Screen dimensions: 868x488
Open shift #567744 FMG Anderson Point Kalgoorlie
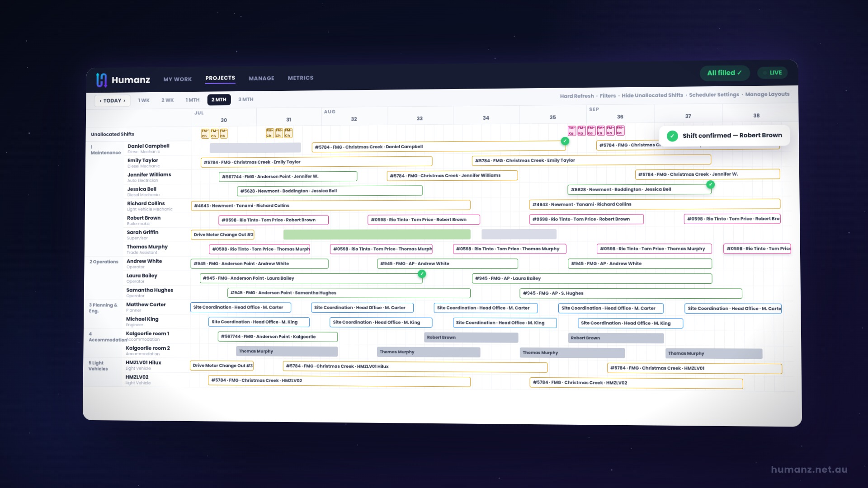pos(278,337)
